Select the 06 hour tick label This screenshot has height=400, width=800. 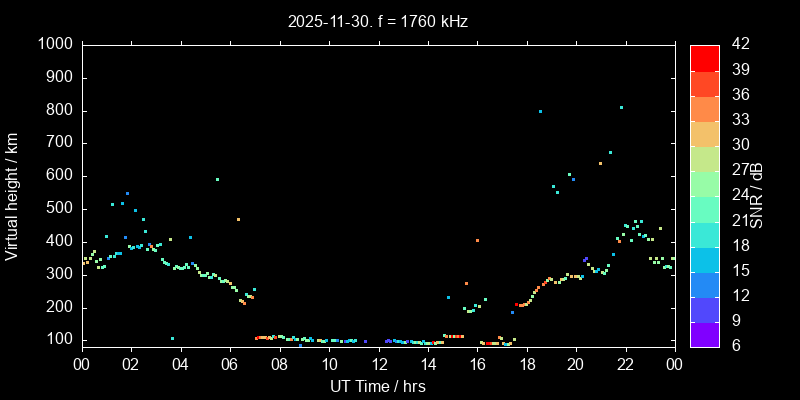(x=230, y=365)
